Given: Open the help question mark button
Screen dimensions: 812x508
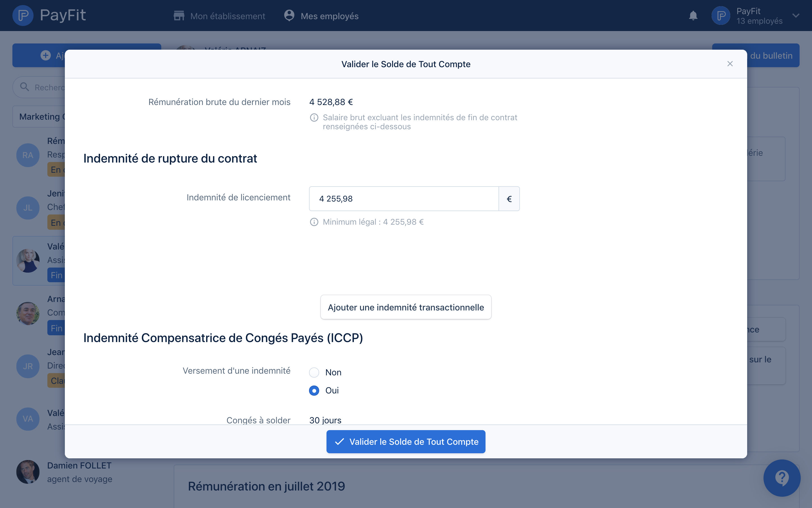Looking at the screenshot, I should (x=782, y=478).
